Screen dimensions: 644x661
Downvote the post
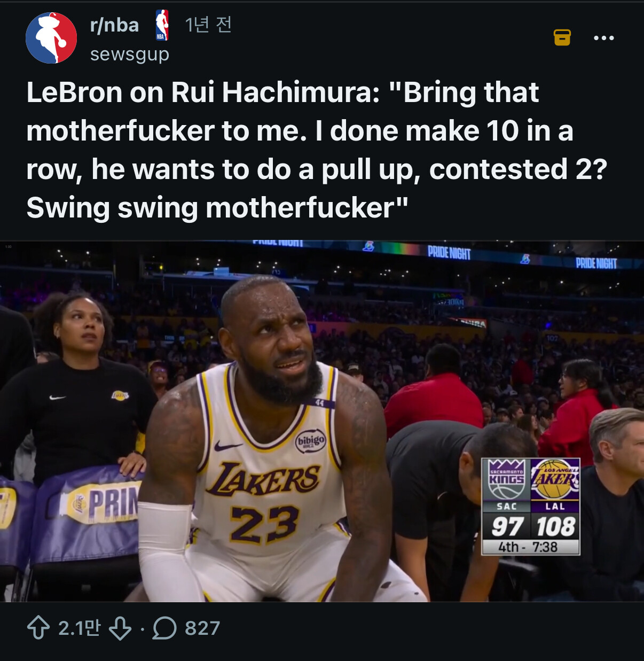click(120, 628)
